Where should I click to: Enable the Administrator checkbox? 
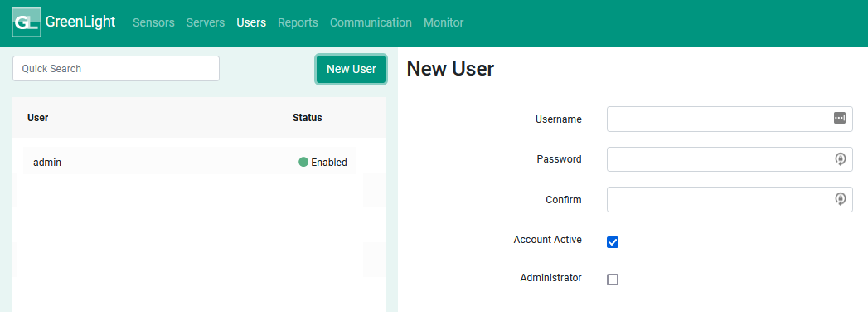pos(613,280)
